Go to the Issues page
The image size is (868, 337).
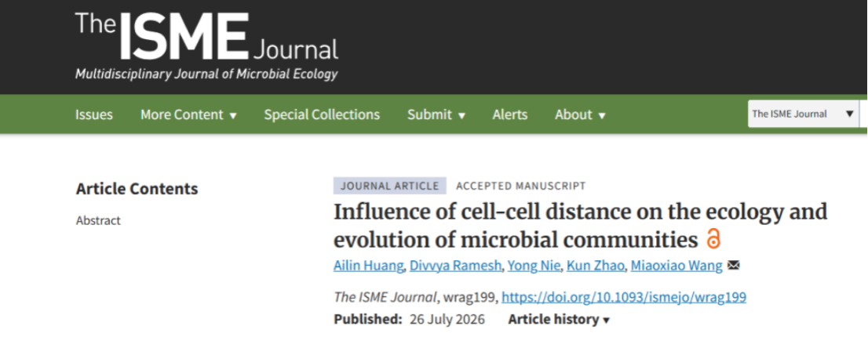coord(94,115)
